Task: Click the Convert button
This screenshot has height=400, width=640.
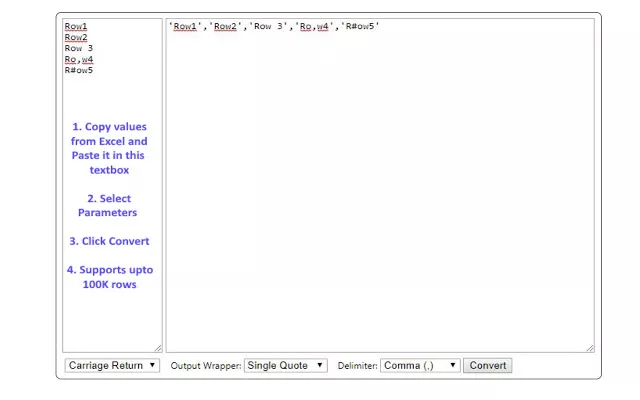Action: tap(487, 365)
